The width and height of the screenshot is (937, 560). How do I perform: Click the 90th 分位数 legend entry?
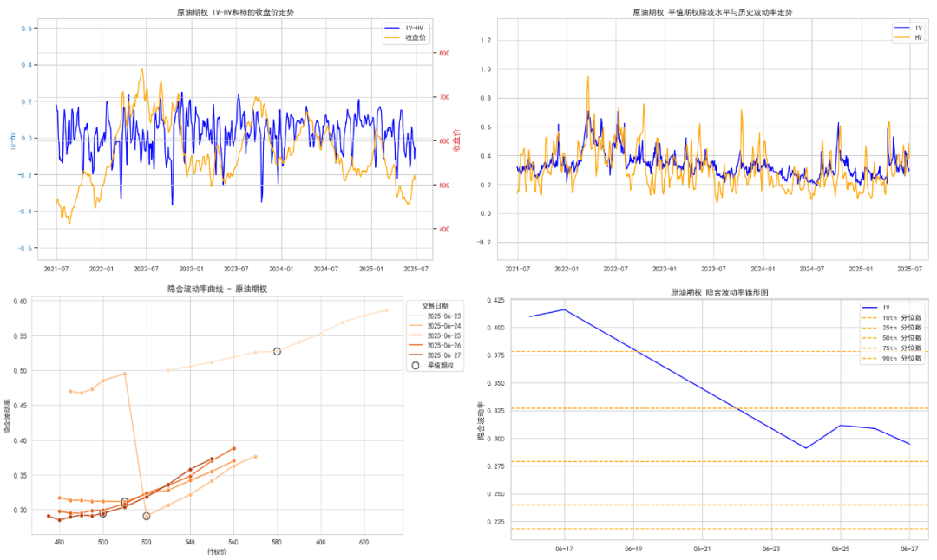(892, 358)
